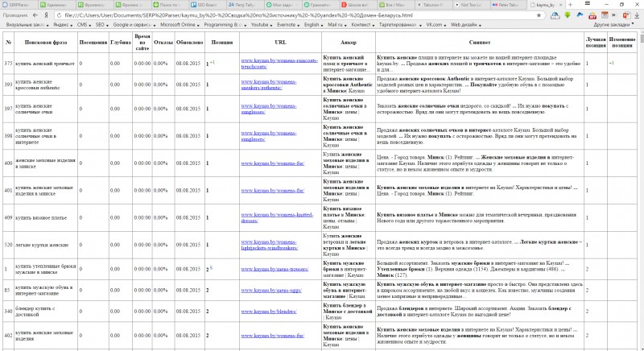Click the blue cloud extension icon
Viewport: 644px width, 351px height.
click(x=580, y=15)
